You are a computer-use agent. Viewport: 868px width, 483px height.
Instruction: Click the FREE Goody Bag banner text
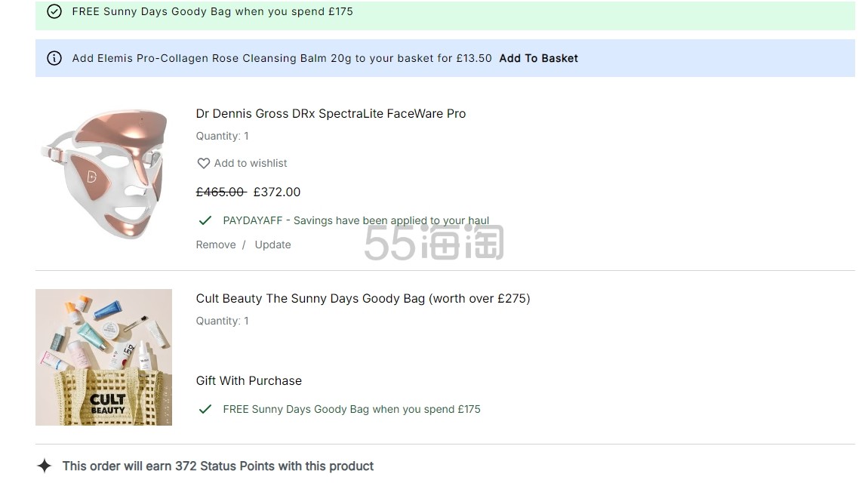click(213, 11)
